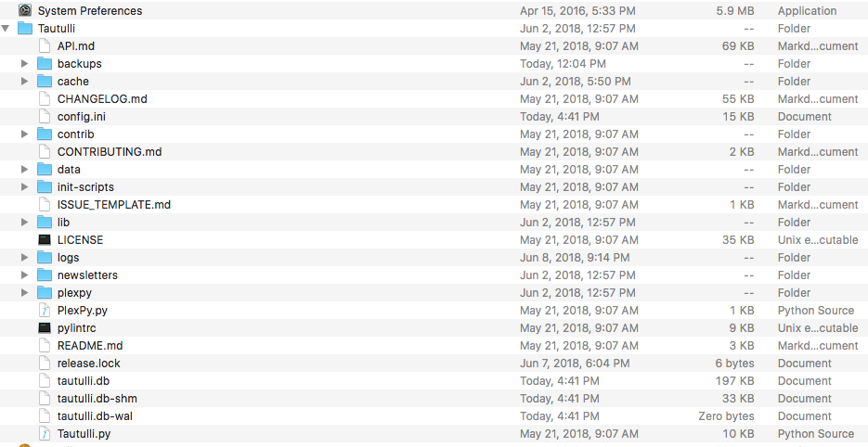Collapse the Tautulli folder disclosure triangle

(6, 29)
